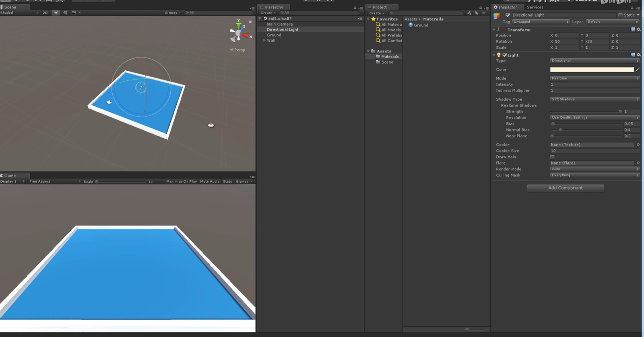Screen dimensions: 644x337
Task: Toggle scene audio speaker icon
Action: [65, 13]
